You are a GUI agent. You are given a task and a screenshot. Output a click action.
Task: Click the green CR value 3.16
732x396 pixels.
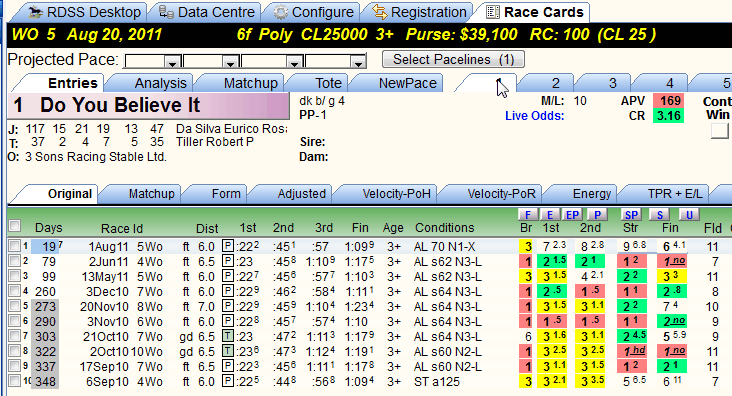point(669,116)
